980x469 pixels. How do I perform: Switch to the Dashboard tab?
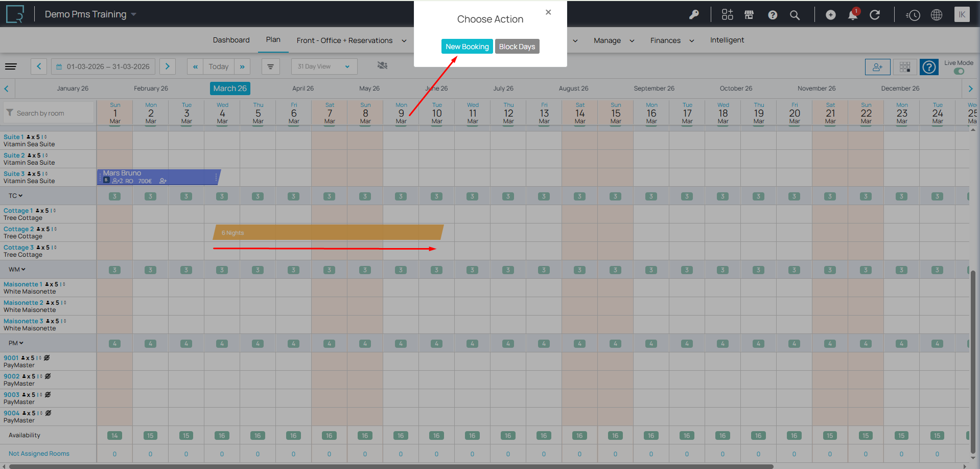(x=231, y=40)
